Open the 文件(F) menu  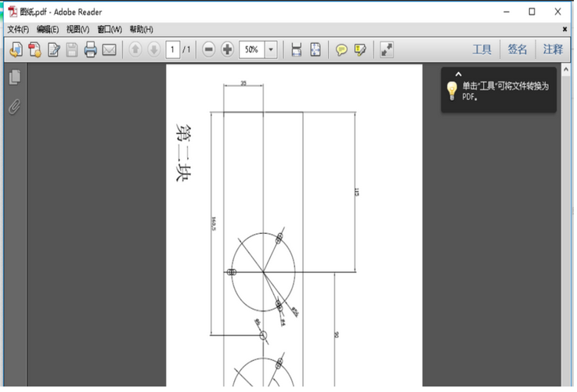(18, 29)
